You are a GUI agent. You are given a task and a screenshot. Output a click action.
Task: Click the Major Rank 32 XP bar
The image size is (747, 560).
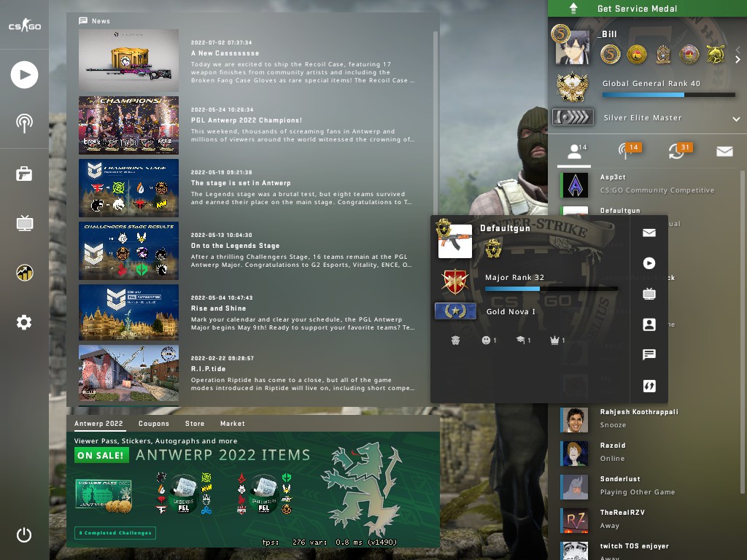point(551,289)
